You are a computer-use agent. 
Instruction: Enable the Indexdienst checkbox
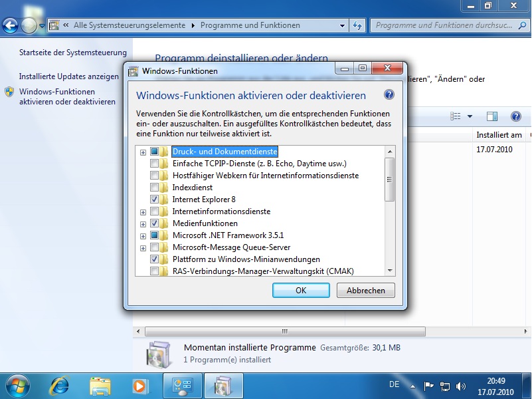[154, 188]
